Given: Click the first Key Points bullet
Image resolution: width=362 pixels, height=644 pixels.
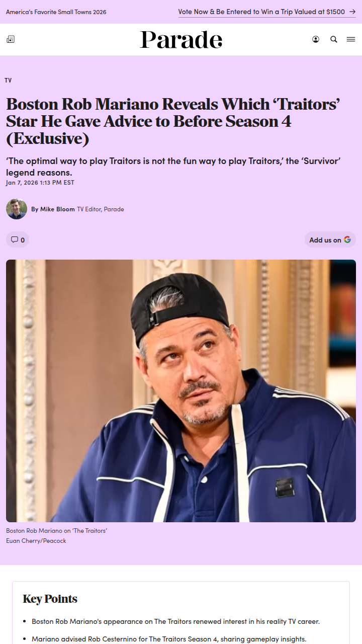Looking at the screenshot, I should coord(175,621).
